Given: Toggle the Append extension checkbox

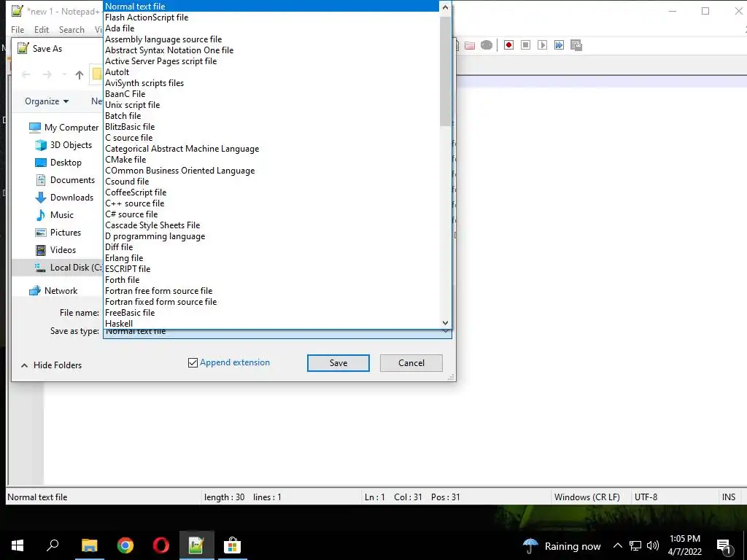Looking at the screenshot, I should 193,363.
